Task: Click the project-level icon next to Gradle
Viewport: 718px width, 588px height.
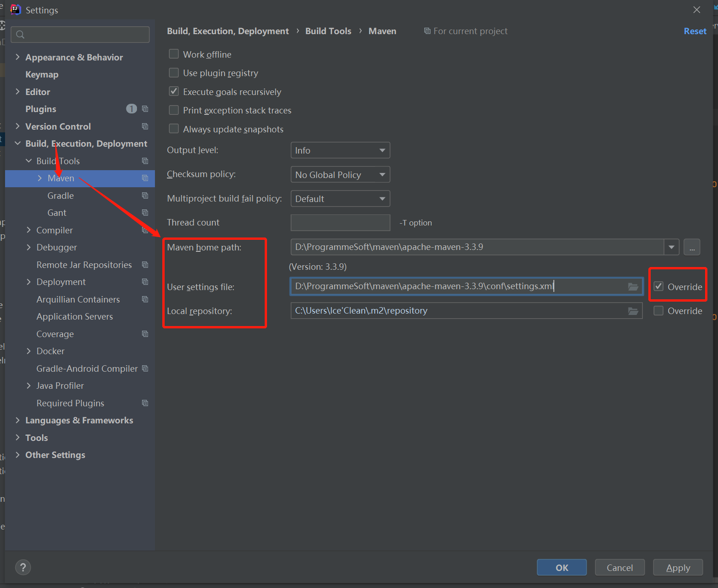Action: pyautogui.click(x=145, y=196)
